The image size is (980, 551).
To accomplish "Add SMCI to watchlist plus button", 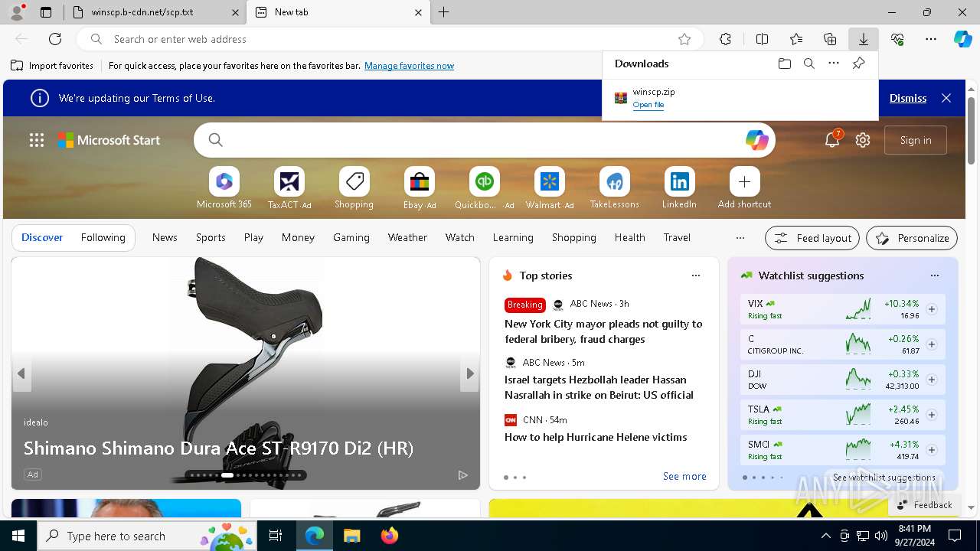I will point(932,450).
